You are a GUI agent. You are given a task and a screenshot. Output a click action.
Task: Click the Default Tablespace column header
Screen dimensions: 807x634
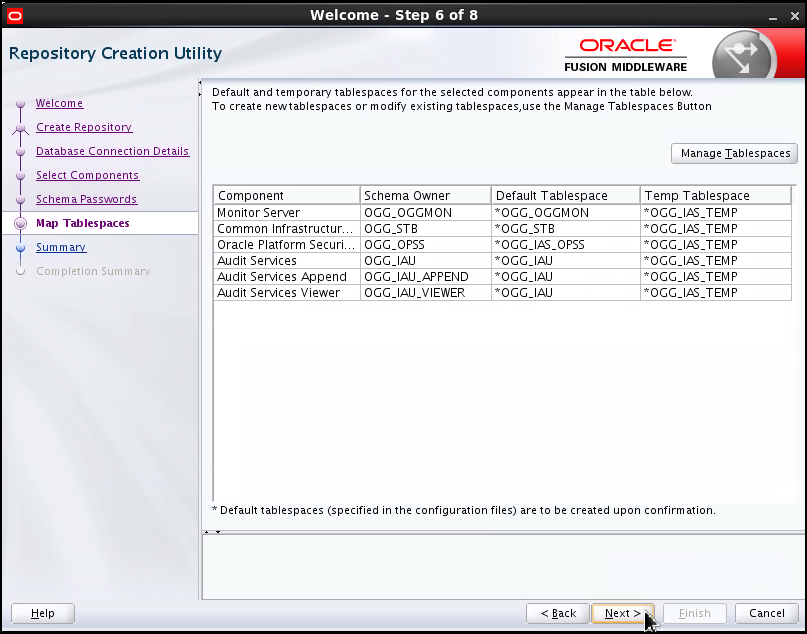tap(566, 196)
